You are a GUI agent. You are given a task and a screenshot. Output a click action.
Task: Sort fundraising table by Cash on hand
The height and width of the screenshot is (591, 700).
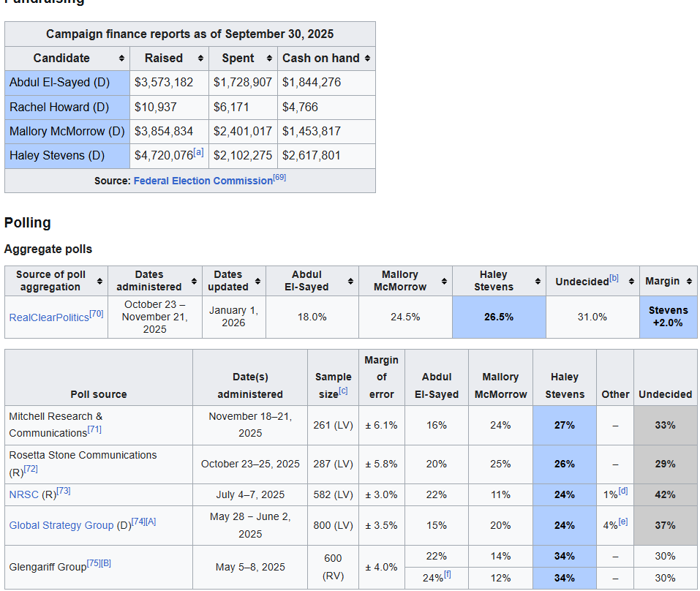point(367,59)
